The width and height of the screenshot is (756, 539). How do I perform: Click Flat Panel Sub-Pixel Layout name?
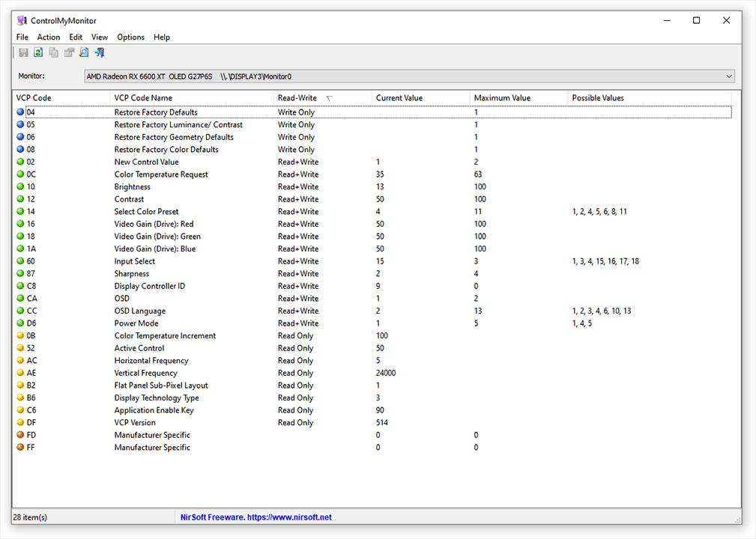(x=161, y=386)
